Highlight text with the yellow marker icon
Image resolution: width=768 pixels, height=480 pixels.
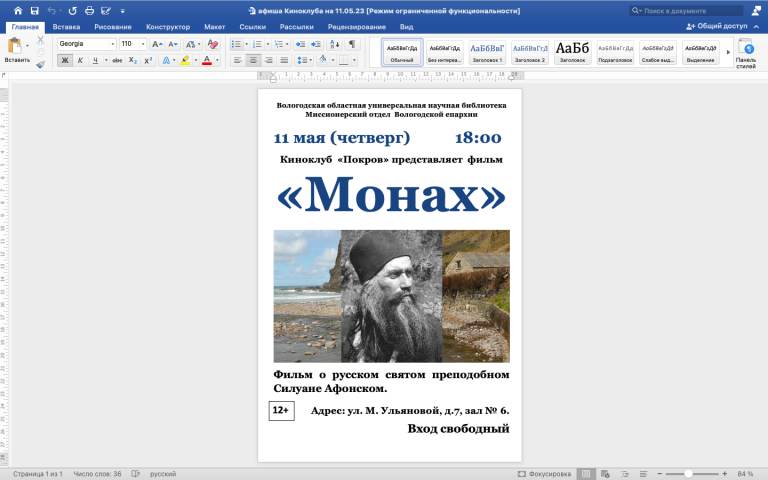[185, 60]
